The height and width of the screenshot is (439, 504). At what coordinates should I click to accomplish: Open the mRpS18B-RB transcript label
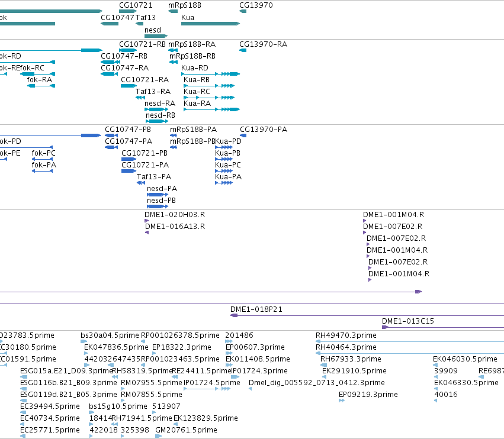[x=192, y=56]
